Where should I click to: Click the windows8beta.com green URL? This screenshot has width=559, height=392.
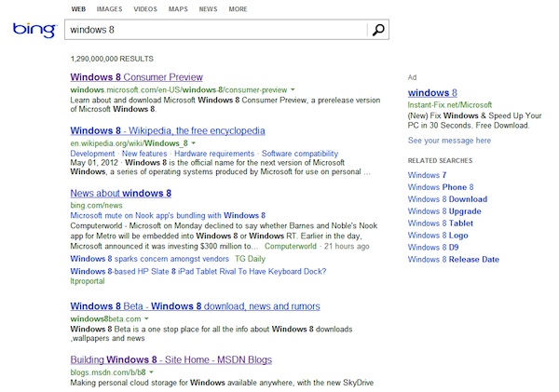point(105,318)
